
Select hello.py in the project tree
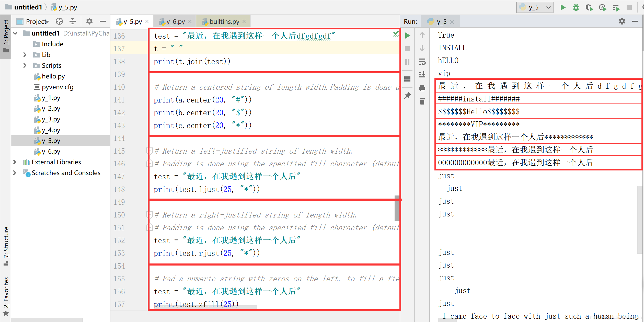53,76
